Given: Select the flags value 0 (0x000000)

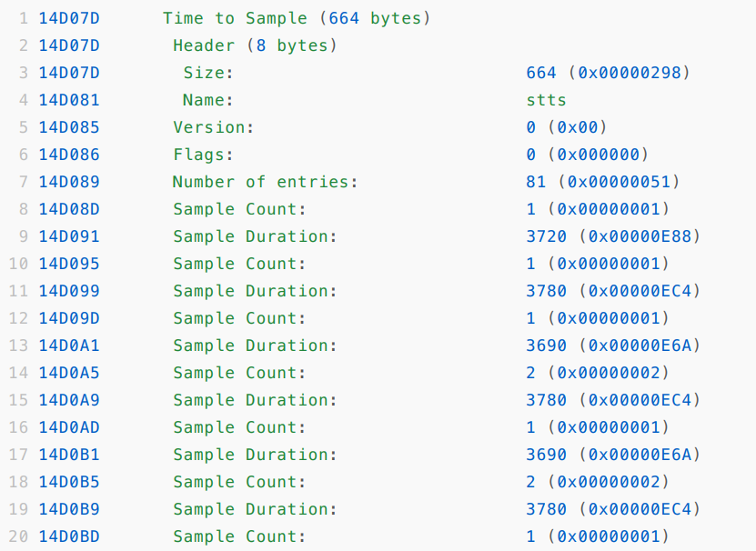Looking at the screenshot, I should 587,155.
